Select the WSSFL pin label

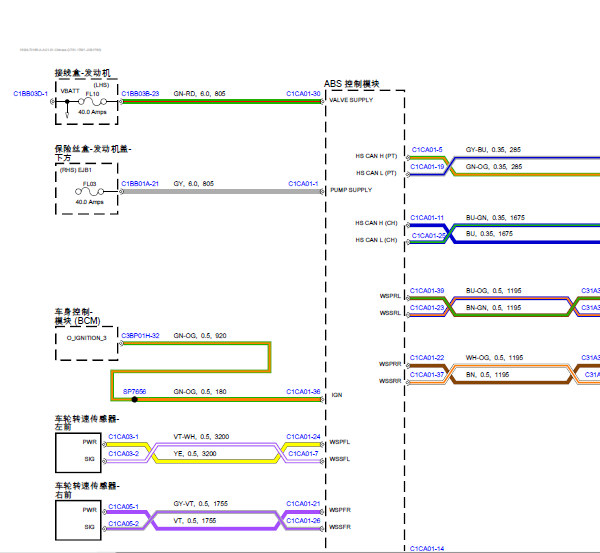(340, 459)
